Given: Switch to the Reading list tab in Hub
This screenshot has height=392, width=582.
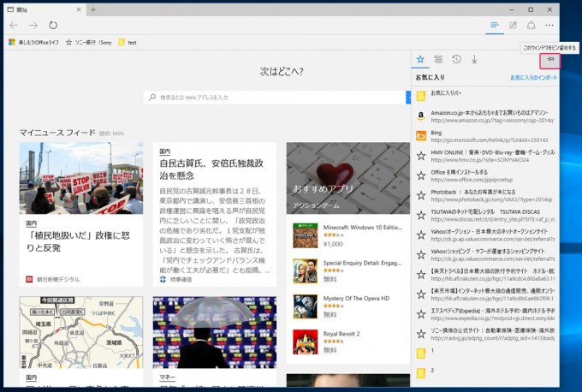Looking at the screenshot, I should click(438, 59).
